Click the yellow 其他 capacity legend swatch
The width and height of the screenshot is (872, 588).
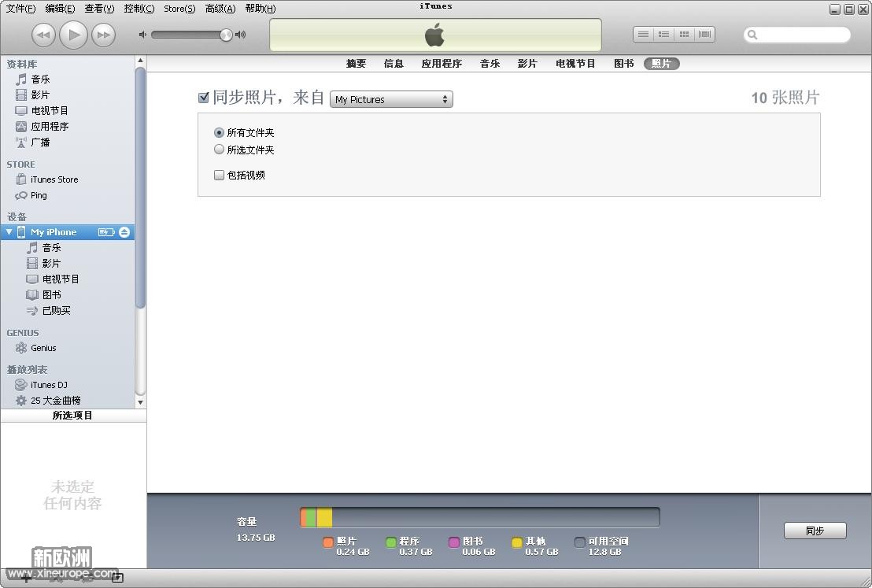(516, 542)
